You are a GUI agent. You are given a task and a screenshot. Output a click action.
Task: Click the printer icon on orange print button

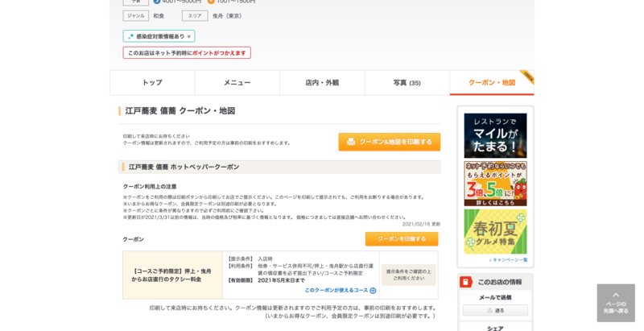(x=351, y=142)
